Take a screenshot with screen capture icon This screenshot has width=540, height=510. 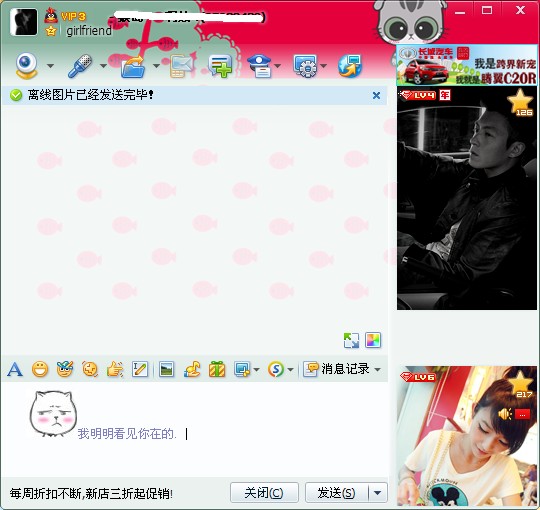(x=242, y=370)
